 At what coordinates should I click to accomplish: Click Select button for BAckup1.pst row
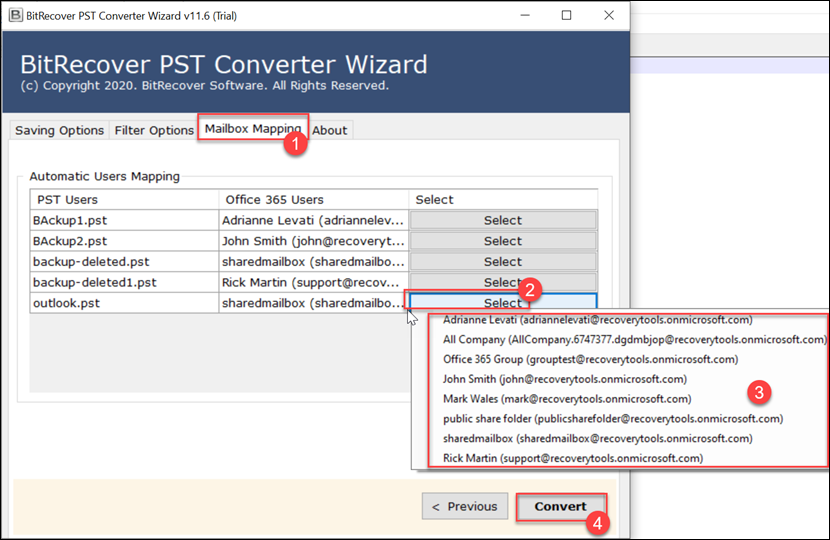pos(502,220)
